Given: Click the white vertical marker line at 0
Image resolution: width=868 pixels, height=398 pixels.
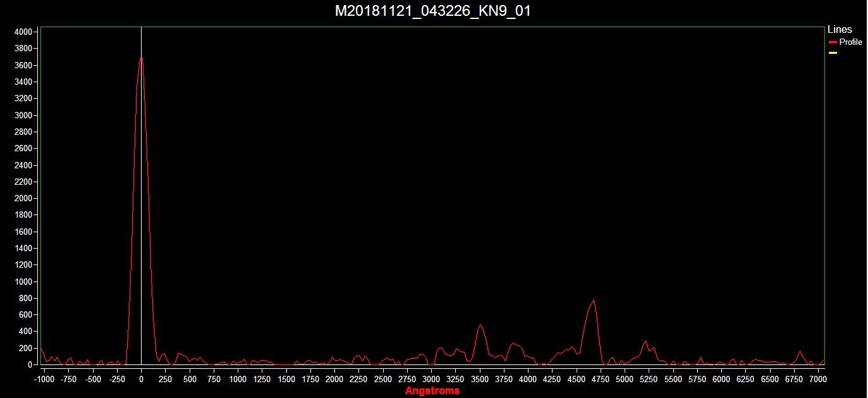Looking at the screenshot, I should [141, 190].
